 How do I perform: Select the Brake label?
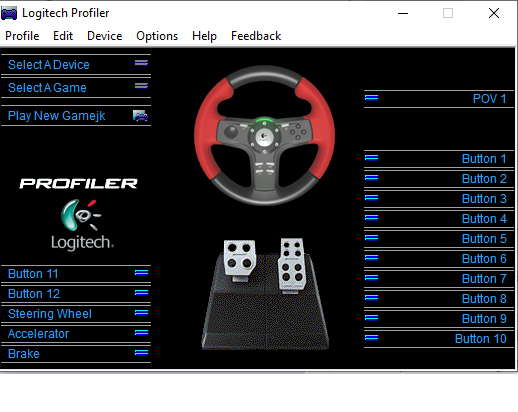pyautogui.click(x=24, y=354)
